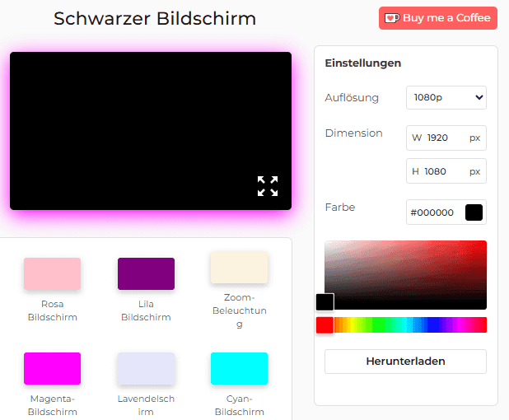Select the Cyan-Bildschirm swatch
509x420 pixels.
click(239, 368)
